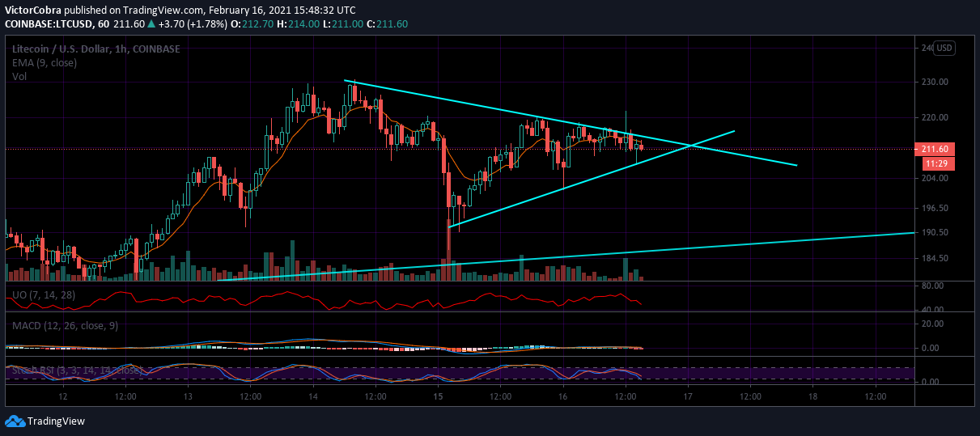Click the date label 17 on time axis
Image resolution: width=980 pixels, height=436 pixels.
pos(688,398)
